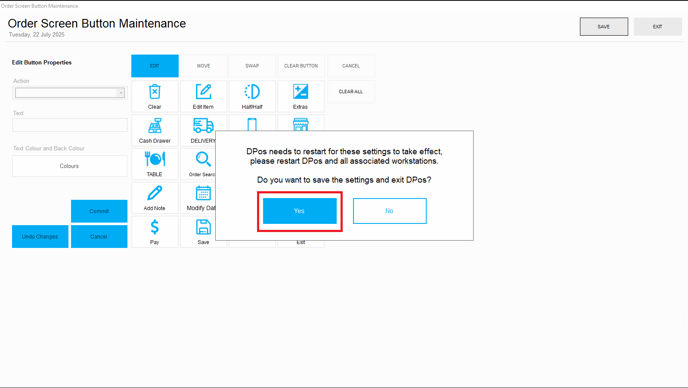Screen dimensions: 688x388
Task: Click the Extras plus-minus icon
Action: pyautogui.click(x=301, y=92)
